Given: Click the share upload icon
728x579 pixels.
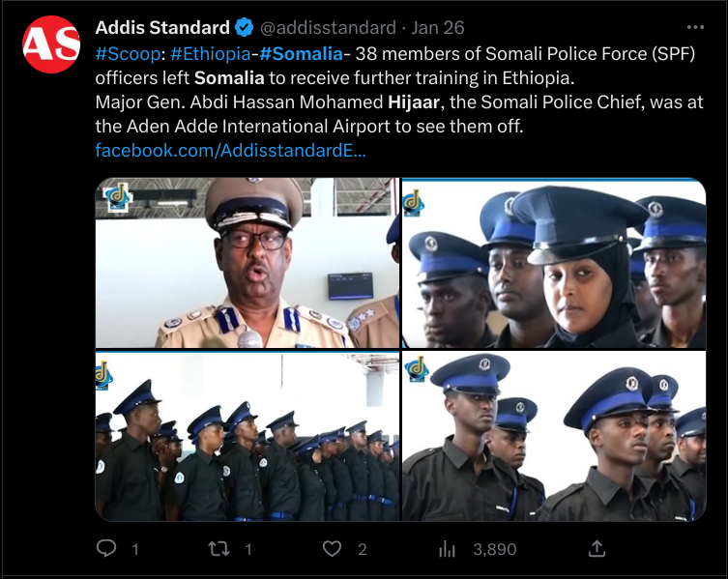Looking at the screenshot, I should pyautogui.click(x=597, y=548).
